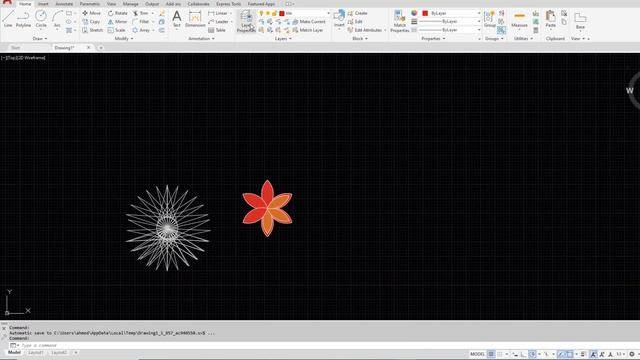Toggle object snap tracking in status bar
This screenshot has width=640, height=360.
click(561, 354)
